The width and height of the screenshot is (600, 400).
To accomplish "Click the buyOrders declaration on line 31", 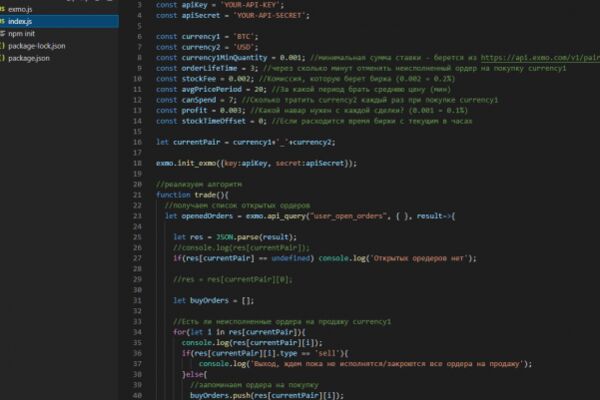I will 209,300.
